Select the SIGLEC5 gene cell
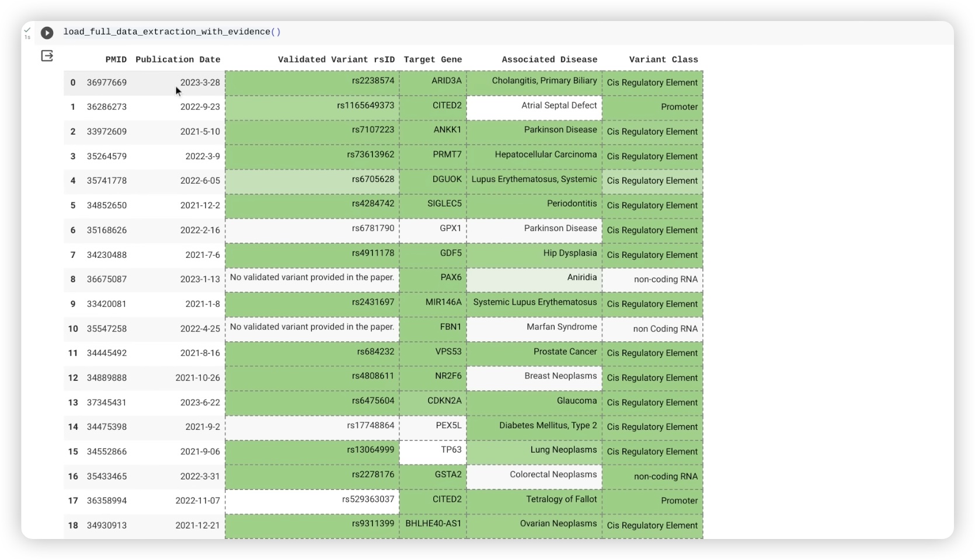This screenshot has width=975, height=560. point(433,206)
